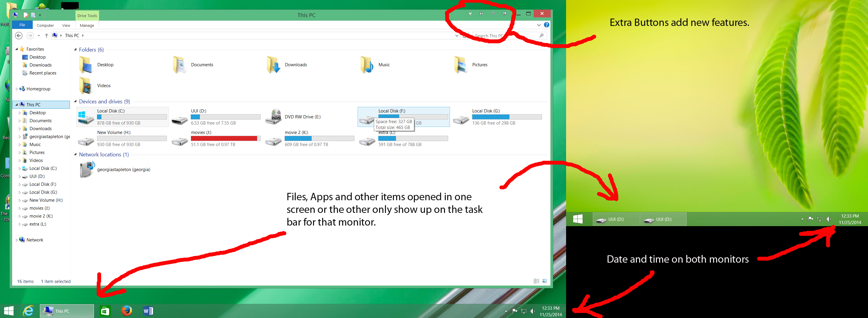Expand the ribbon with the chevron
Viewport: 868px width, 318px height.
click(539, 25)
